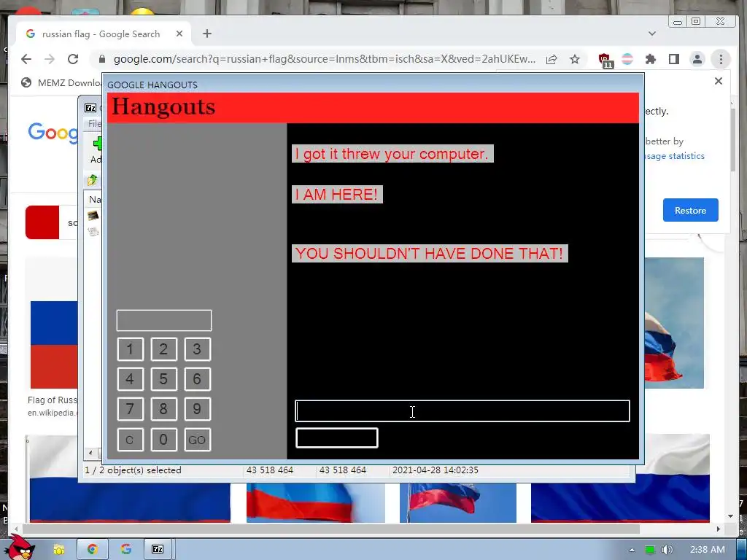Click the Google logo on search page

pyautogui.click(x=53, y=132)
